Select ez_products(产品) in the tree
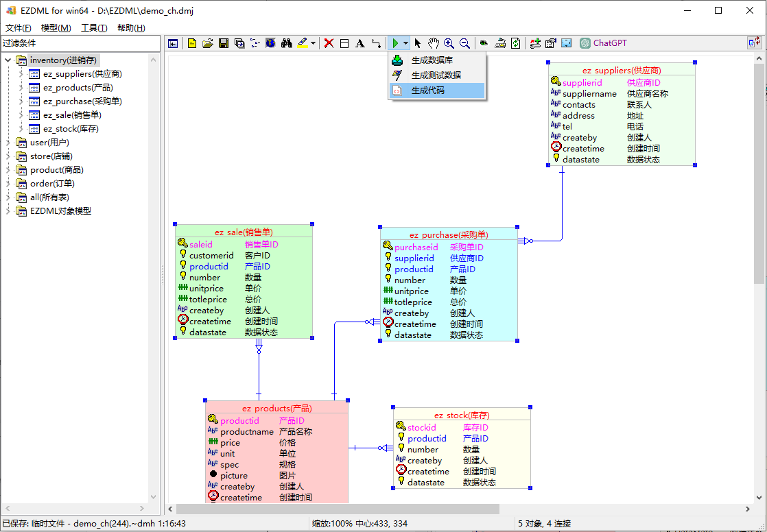 tap(78, 88)
